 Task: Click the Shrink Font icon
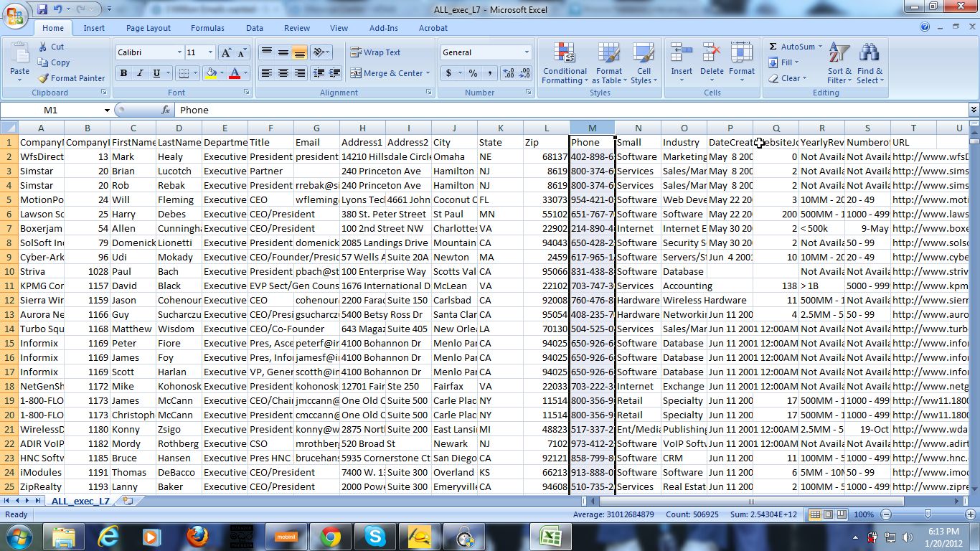(241, 52)
